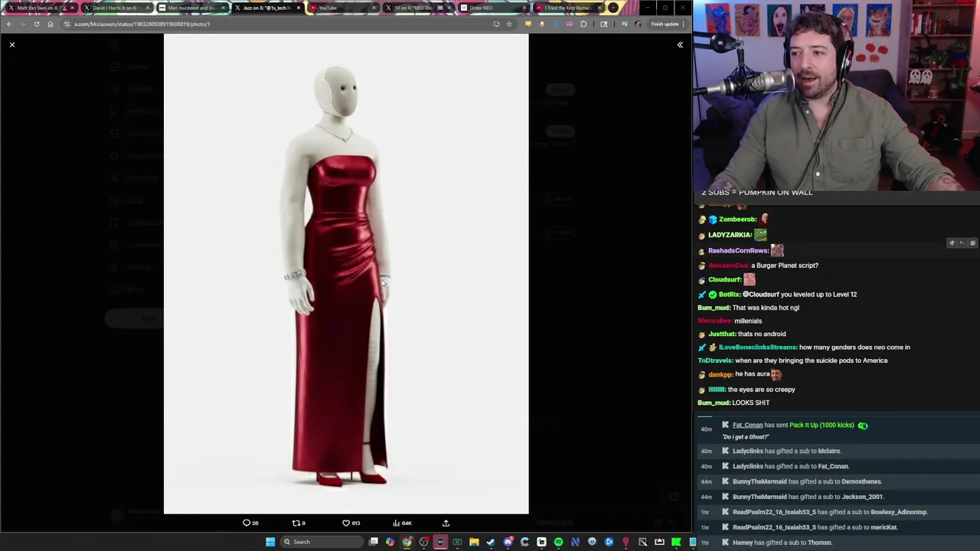Screen dimensions: 980x551
Task: Reload the page with the refresh icon
Action: [36, 24]
